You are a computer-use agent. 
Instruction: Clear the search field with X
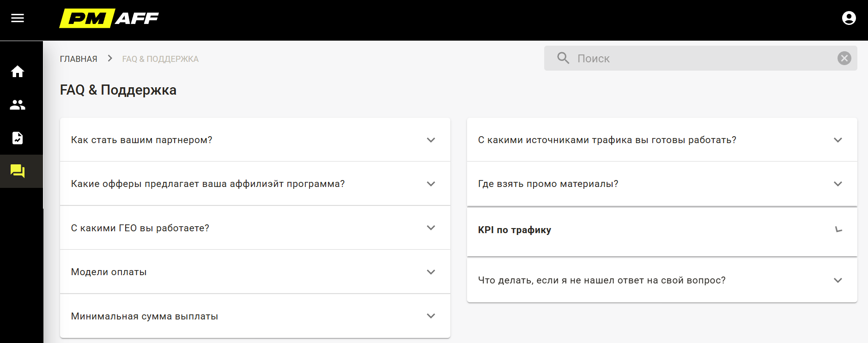point(844,58)
